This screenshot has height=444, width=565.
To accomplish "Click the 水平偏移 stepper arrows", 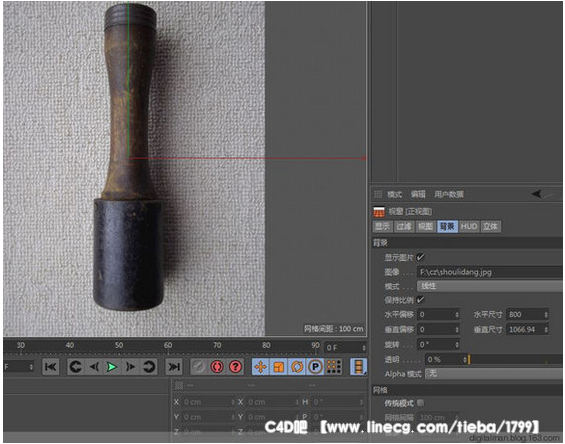I will pyautogui.click(x=457, y=315).
